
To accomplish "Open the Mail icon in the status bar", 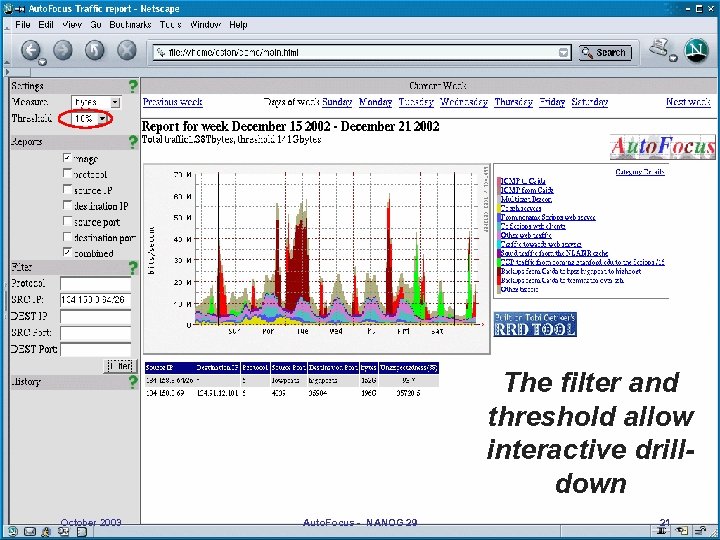I will (29, 532).
